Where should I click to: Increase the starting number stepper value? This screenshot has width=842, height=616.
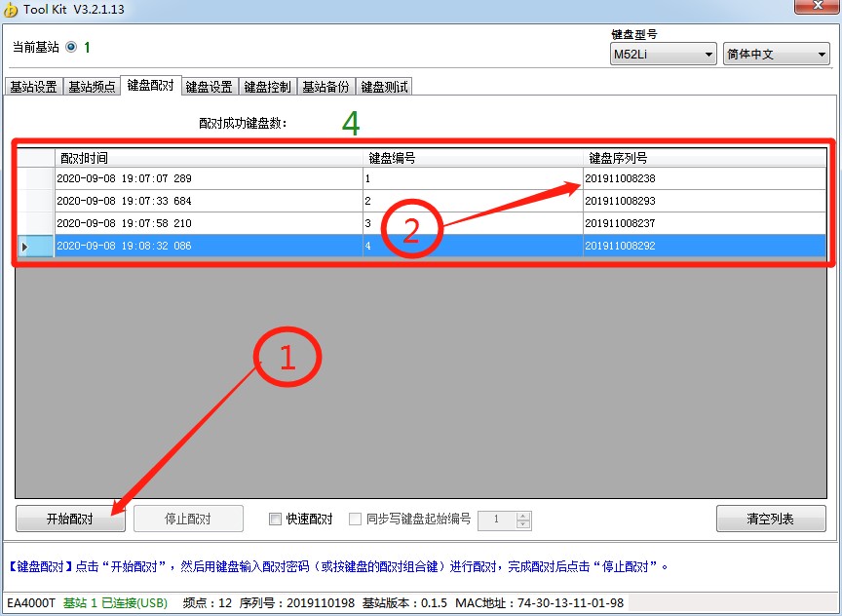tap(523, 515)
